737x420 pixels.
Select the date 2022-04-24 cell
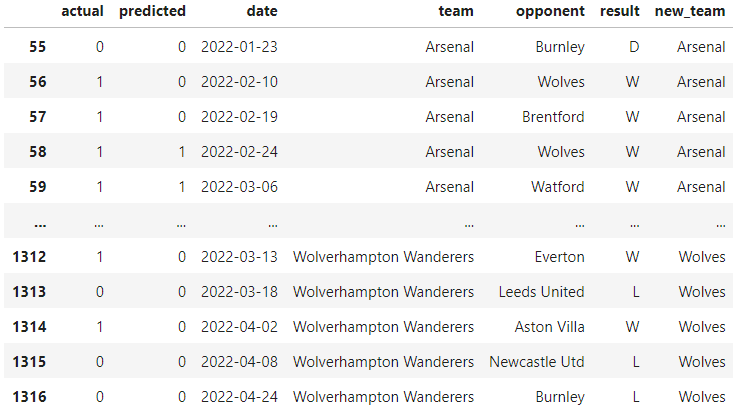coord(239,397)
